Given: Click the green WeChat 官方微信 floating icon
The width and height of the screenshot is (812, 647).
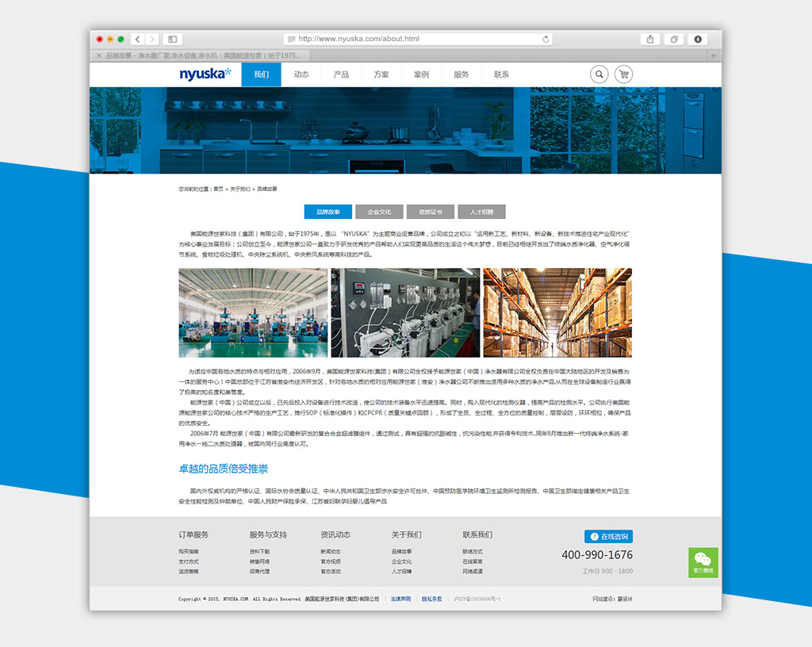Looking at the screenshot, I should (703, 562).
